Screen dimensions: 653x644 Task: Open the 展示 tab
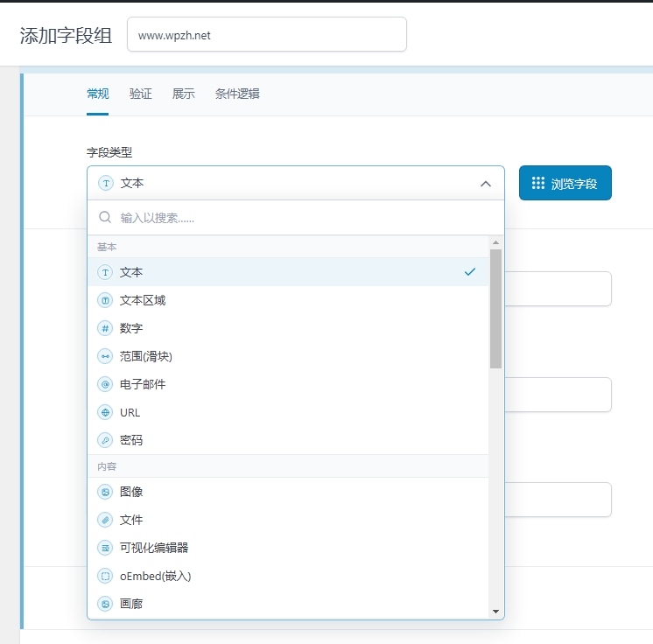(x=184, y=94)
